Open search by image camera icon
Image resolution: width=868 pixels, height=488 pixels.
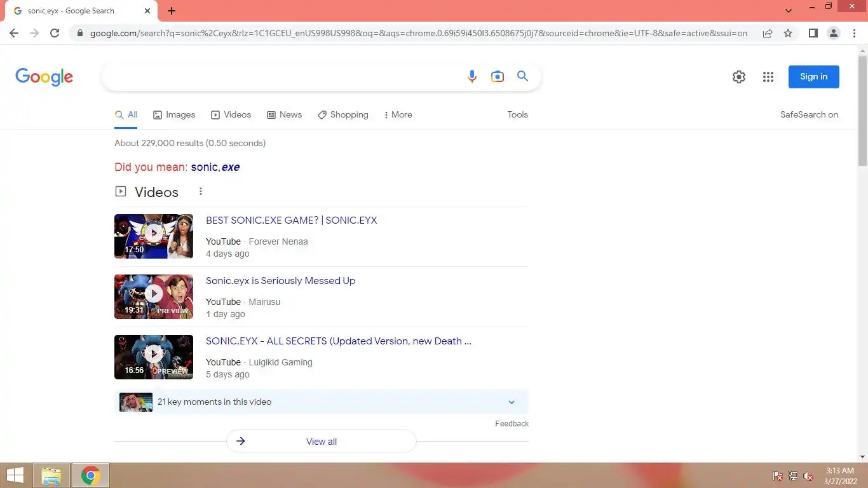(x=498, y=77)
